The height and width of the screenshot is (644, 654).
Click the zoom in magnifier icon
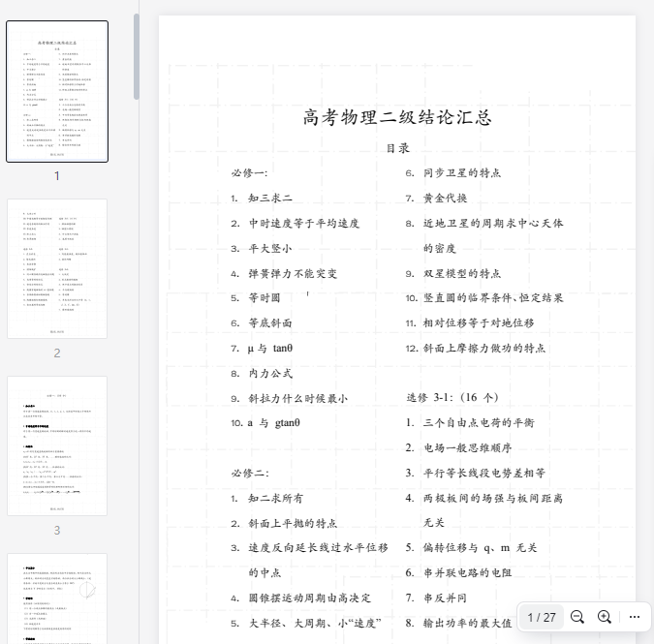605,617
